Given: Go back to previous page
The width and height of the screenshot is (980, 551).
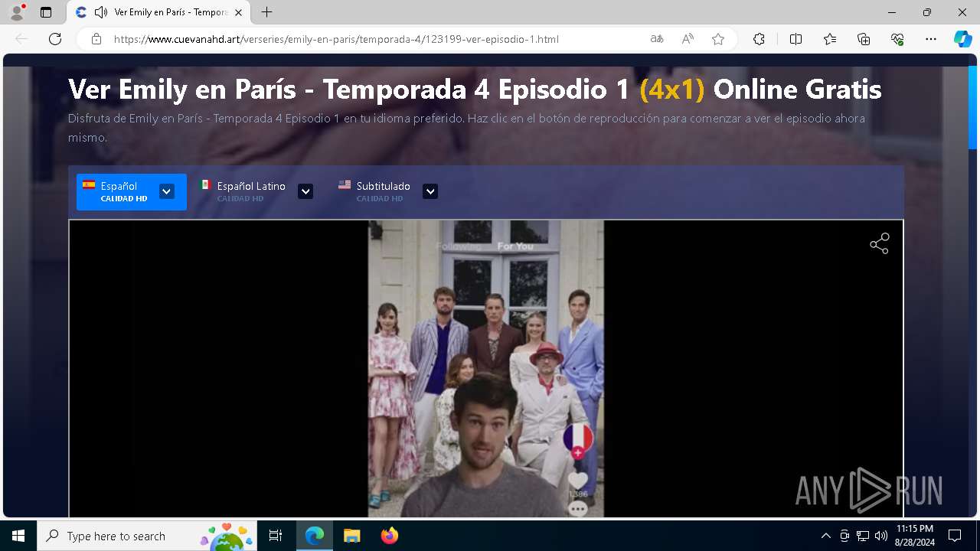Looking at the screenshot, I should point(21,39).
